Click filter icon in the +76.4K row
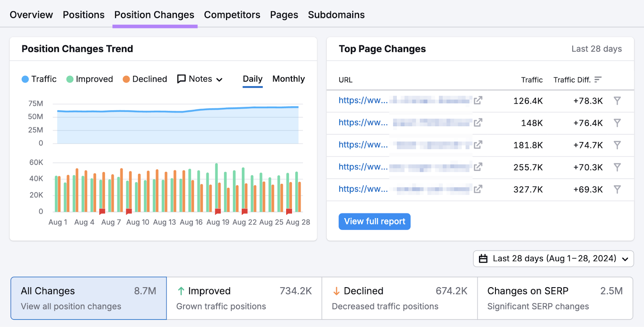644x327 pixels. [x=617, y=123]
